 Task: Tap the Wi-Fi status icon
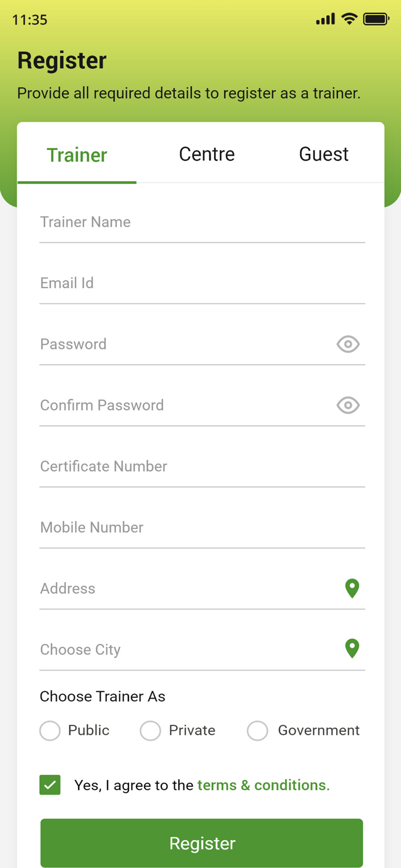(x=349, y=19)
